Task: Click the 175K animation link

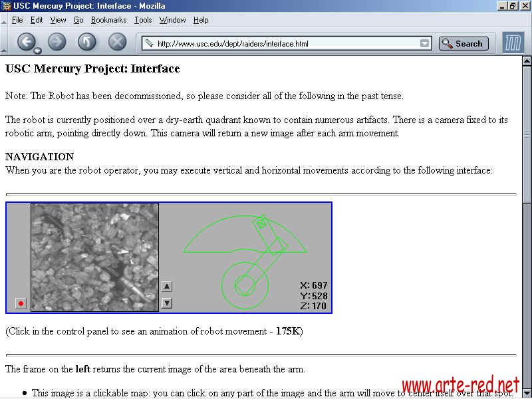Action: pos(288,331)
